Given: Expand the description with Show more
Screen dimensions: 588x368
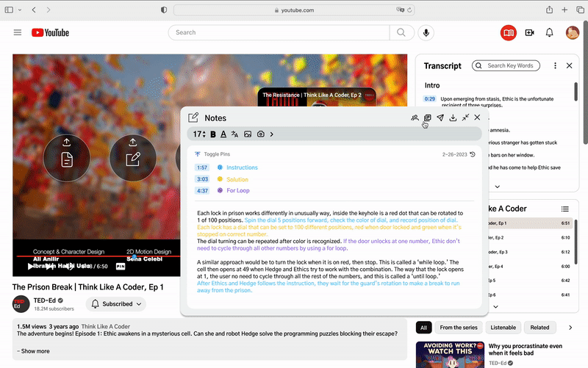Looking at the screenshot, I should tap(33, 351).
